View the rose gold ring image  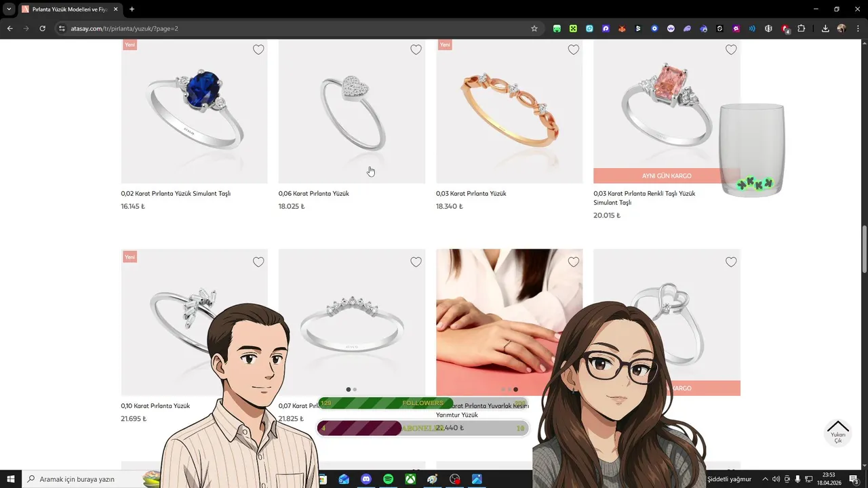[509, 111]
